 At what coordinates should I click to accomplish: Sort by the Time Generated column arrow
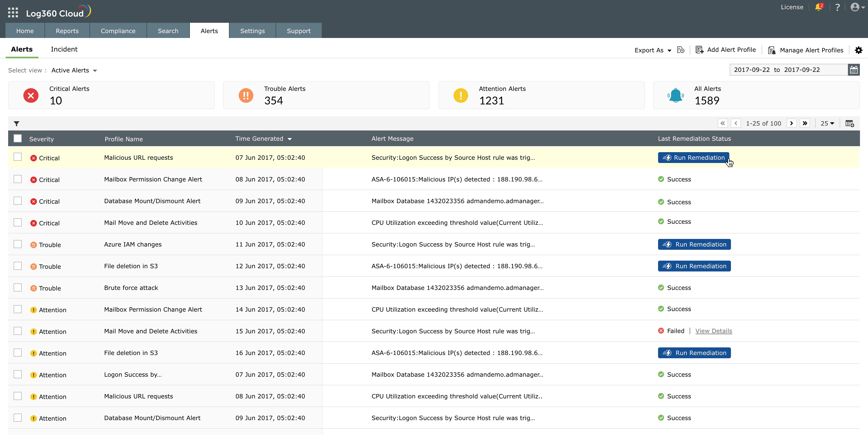click(x=290, y=139)
